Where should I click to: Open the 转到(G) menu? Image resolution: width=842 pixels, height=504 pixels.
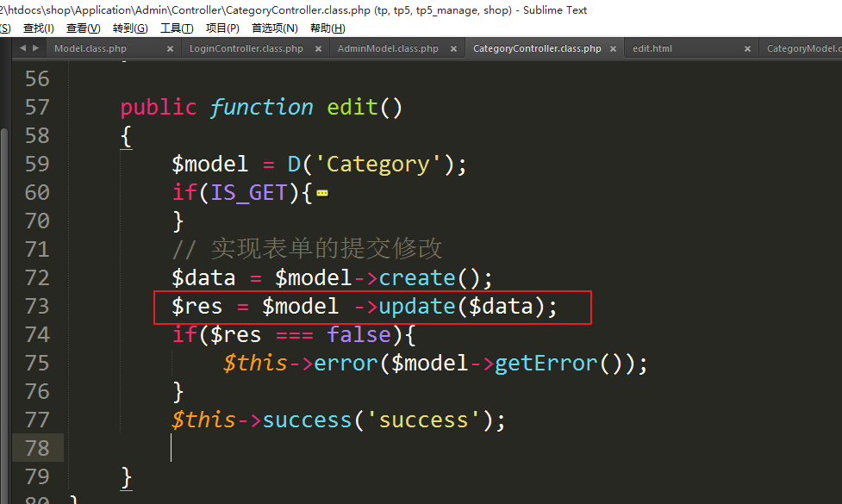click(129, 28)
